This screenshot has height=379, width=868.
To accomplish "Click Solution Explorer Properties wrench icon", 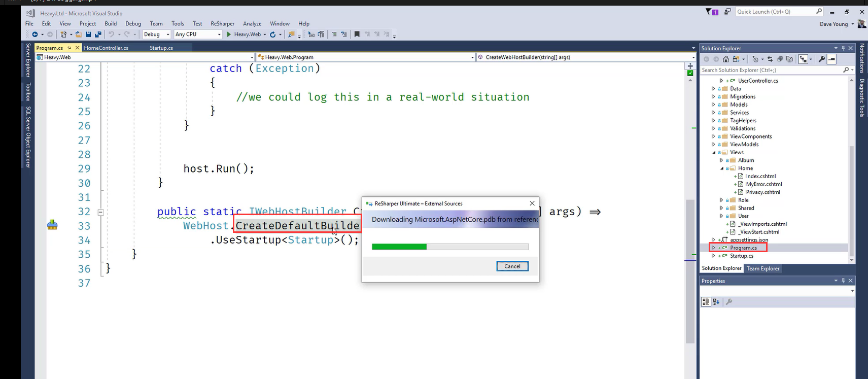I will coord(821,59).
